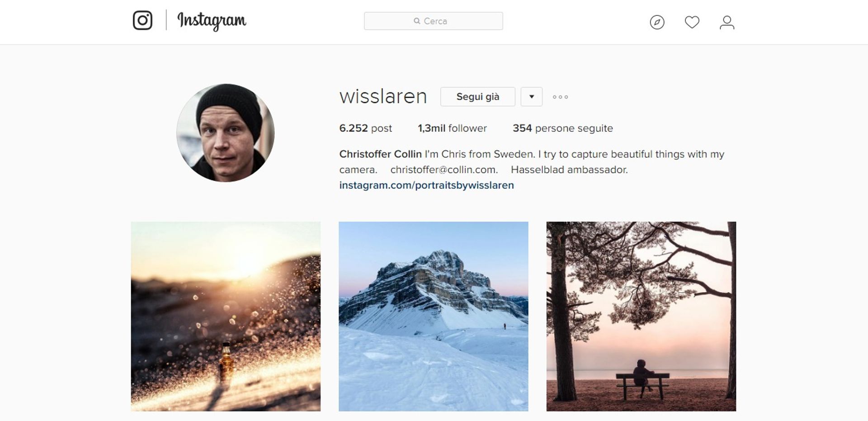Open the sunset bottle bokeh photo
This screenshot has height=421, width=868.
tap(226, 316)
